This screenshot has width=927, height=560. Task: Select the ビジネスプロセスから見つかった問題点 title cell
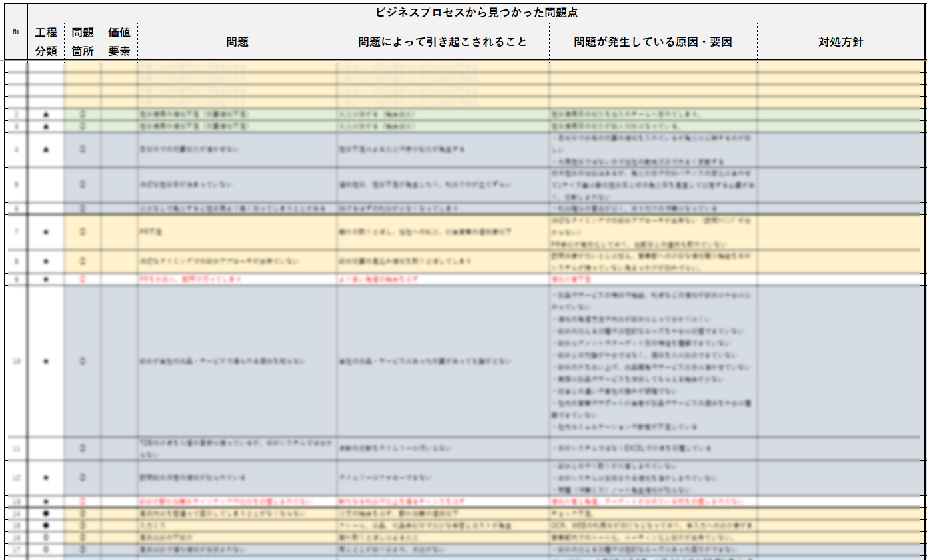[476, 13]
